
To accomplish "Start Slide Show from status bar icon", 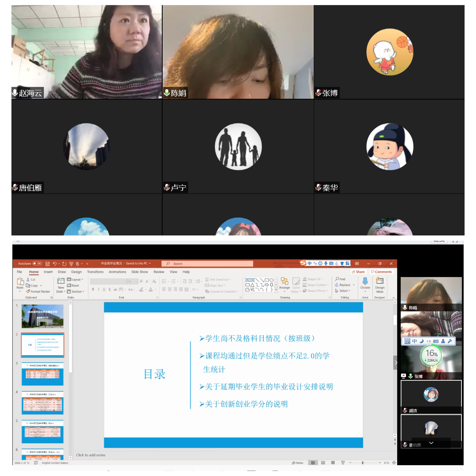I will [x=343, y=463].
